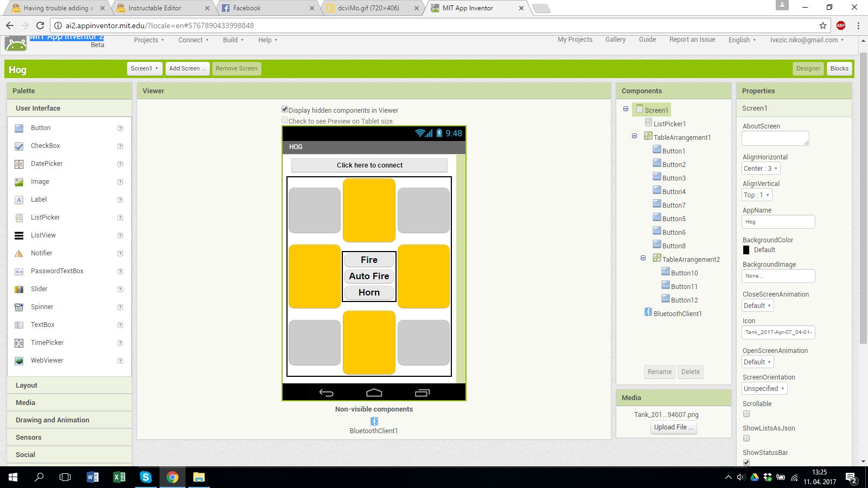
Task: Select Button7 in the Components tree
Action: [674, 206]
